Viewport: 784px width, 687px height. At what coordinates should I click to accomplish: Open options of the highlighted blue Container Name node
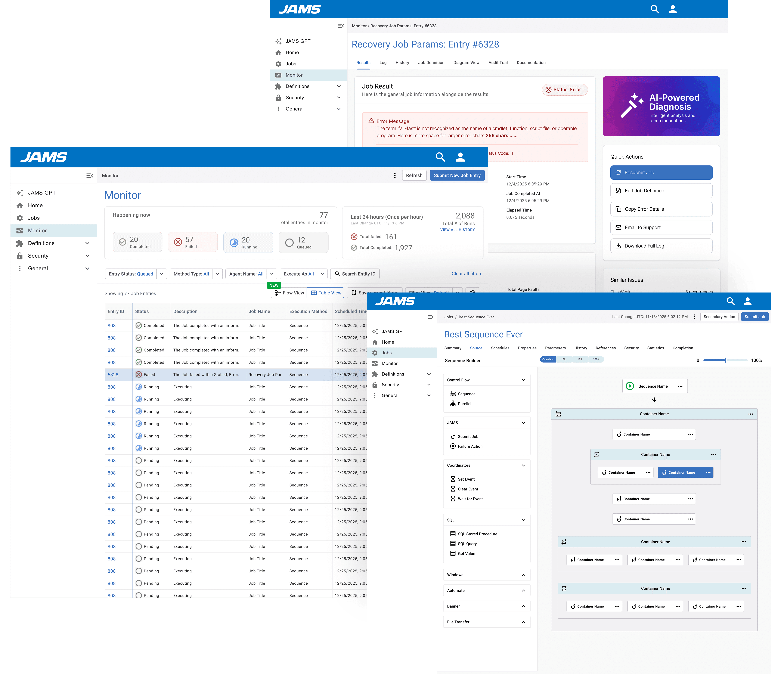pos(708,472)
